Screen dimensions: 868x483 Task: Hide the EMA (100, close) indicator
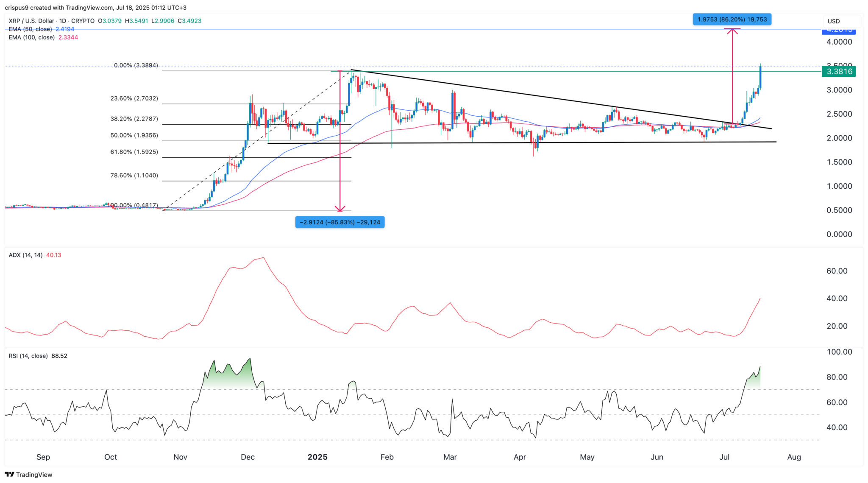click(x=31, y=37)
